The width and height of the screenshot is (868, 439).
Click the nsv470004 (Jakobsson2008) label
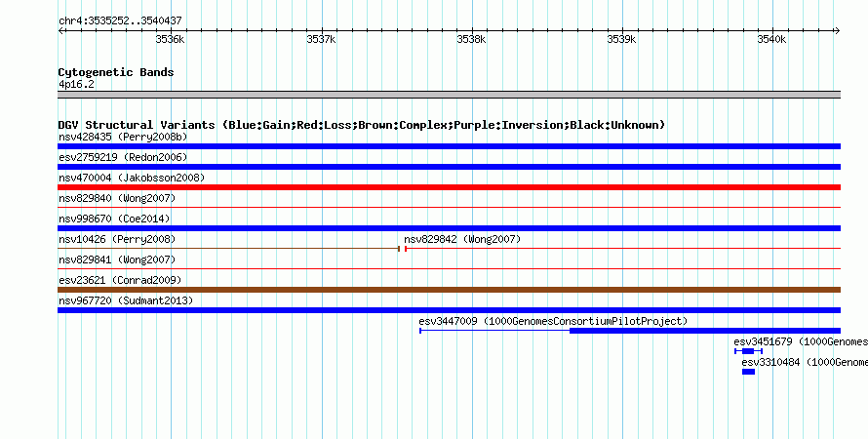[x=132, y=178]
